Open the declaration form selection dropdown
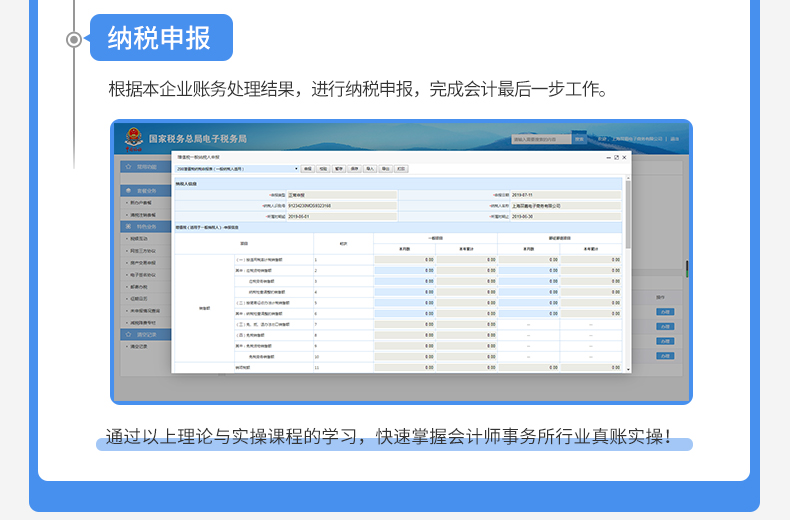The height and width of the screenshot is (520, 790). pos(238,169)
